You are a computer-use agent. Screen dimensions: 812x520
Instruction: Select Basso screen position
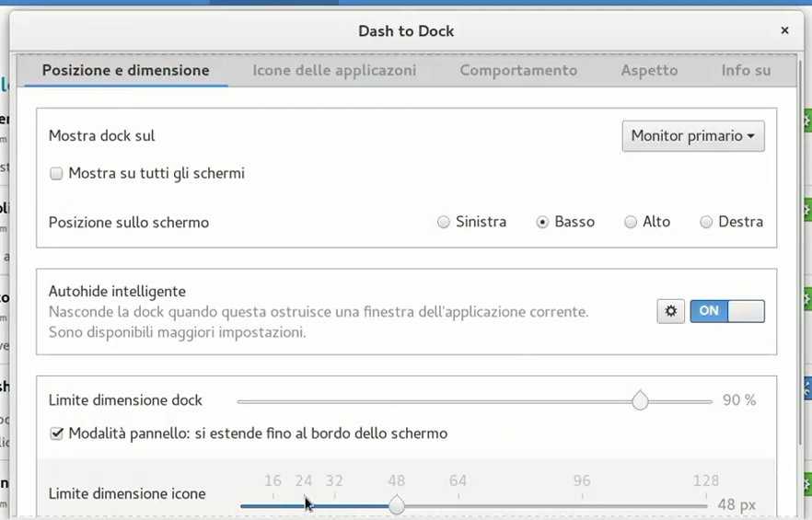543,222
